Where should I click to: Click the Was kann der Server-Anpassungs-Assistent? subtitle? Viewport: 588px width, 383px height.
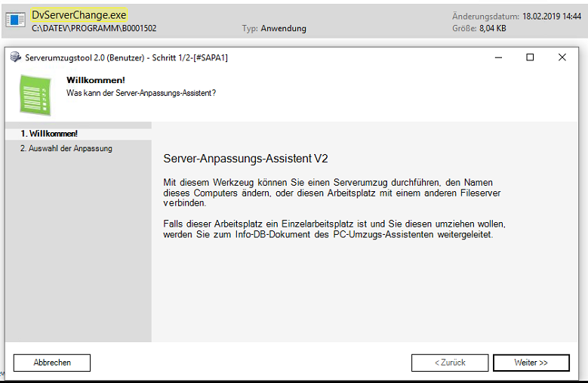141,93
